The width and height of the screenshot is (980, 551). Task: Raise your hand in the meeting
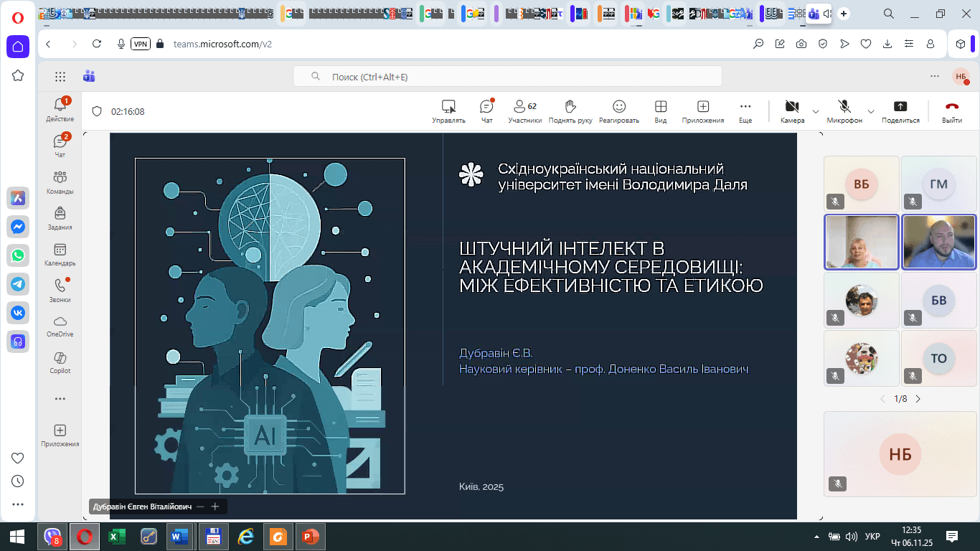(x=569, y=111)
